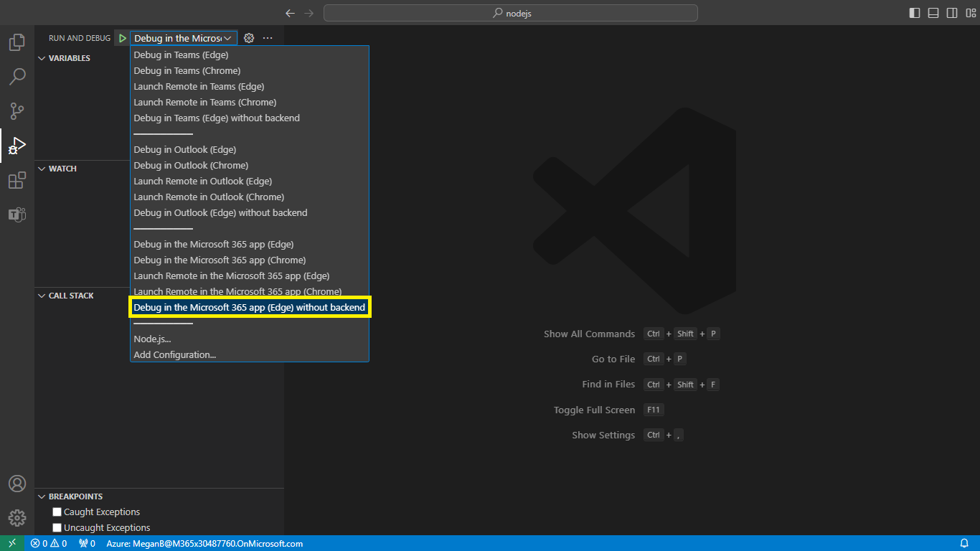The image size is (980, 551).
Task: Open forwarded ports indicator in status bar
Action: click(87, 543)
